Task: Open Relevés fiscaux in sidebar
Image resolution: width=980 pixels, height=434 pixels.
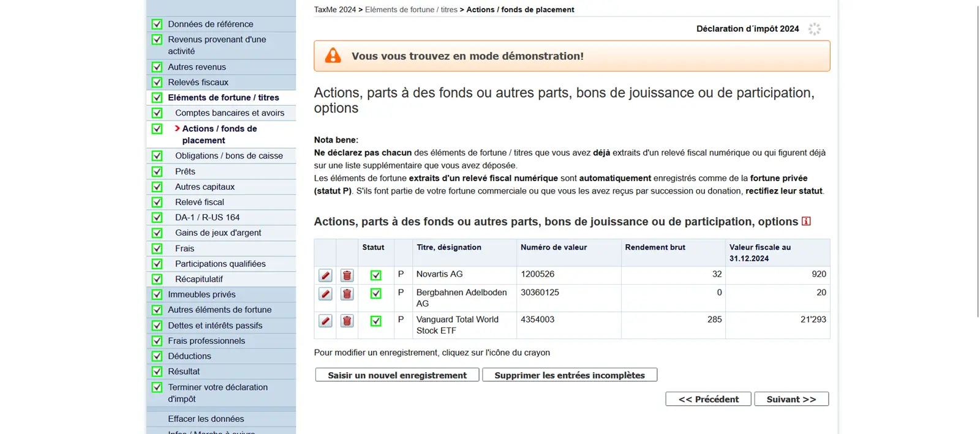Action: pyautogui.click(x=198, y=82)
